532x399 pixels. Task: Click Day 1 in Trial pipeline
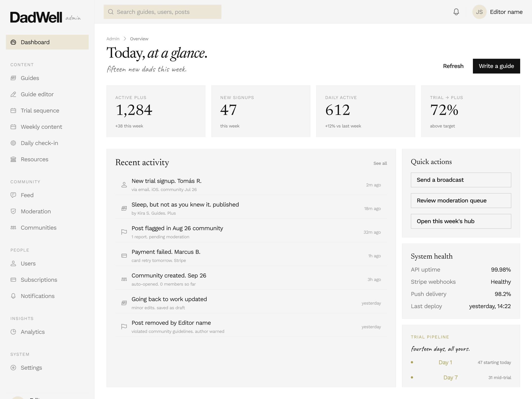pyautogui.click(x=445, y=362)
